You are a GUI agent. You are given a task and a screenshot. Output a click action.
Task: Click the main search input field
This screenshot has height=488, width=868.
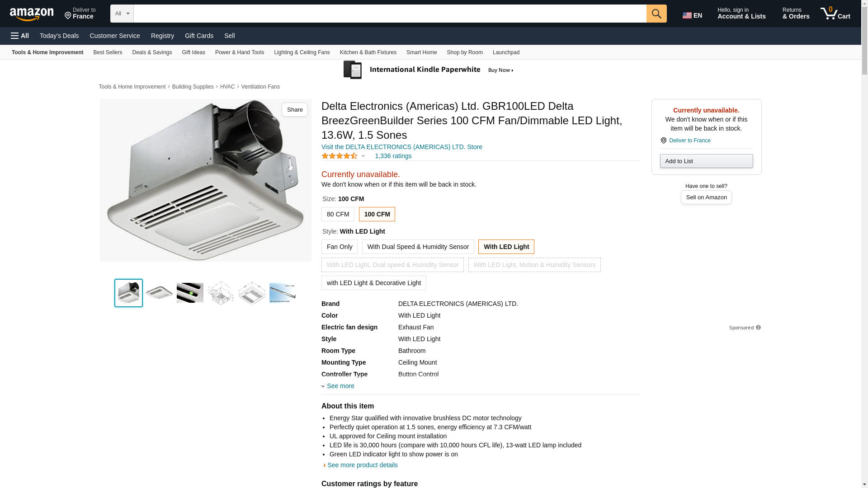click(389, 14)
